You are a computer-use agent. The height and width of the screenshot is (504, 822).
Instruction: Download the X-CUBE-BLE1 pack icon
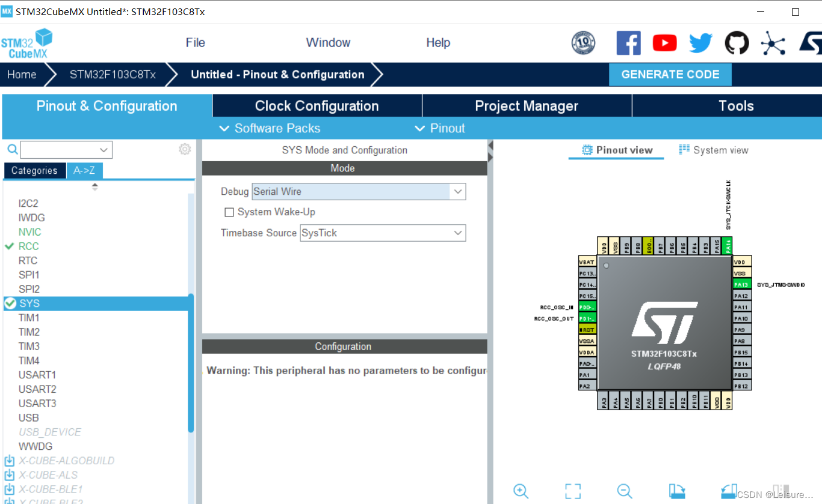(x=9, y=490)
